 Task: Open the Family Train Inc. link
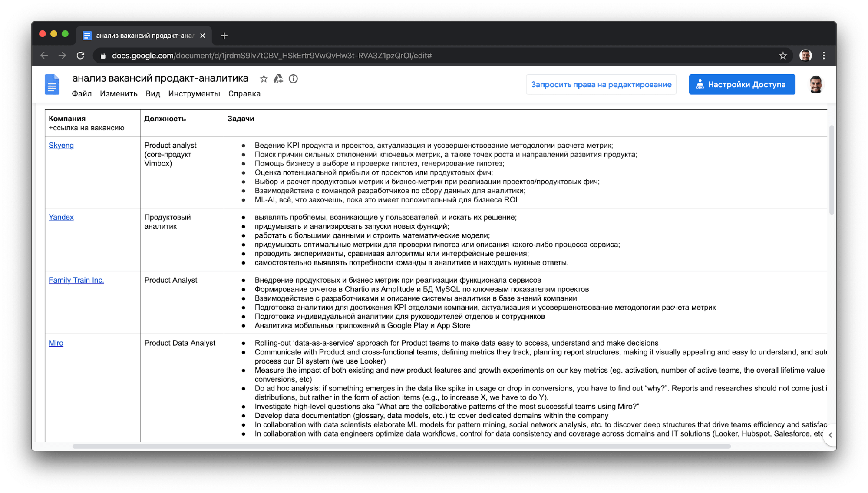76,280
